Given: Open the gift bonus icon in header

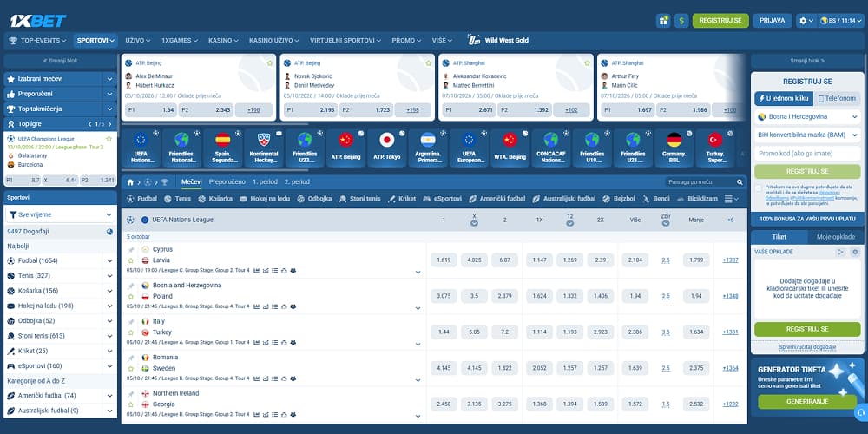Looking at the screenshot, I should point(663,21).
